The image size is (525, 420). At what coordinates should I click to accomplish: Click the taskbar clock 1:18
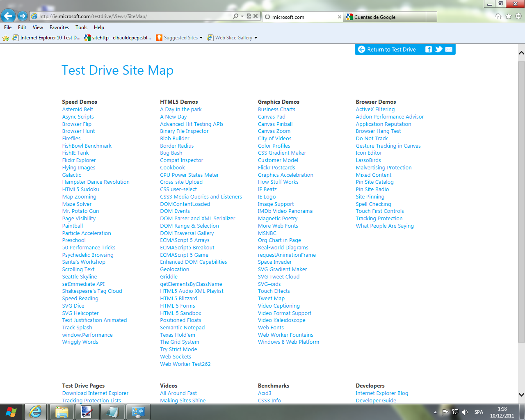point(502,409)
